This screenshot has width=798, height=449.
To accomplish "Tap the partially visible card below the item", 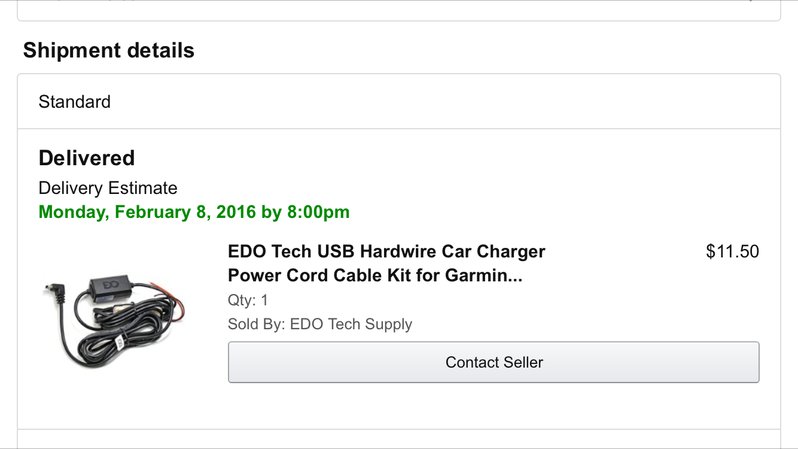I will (399, 439).
